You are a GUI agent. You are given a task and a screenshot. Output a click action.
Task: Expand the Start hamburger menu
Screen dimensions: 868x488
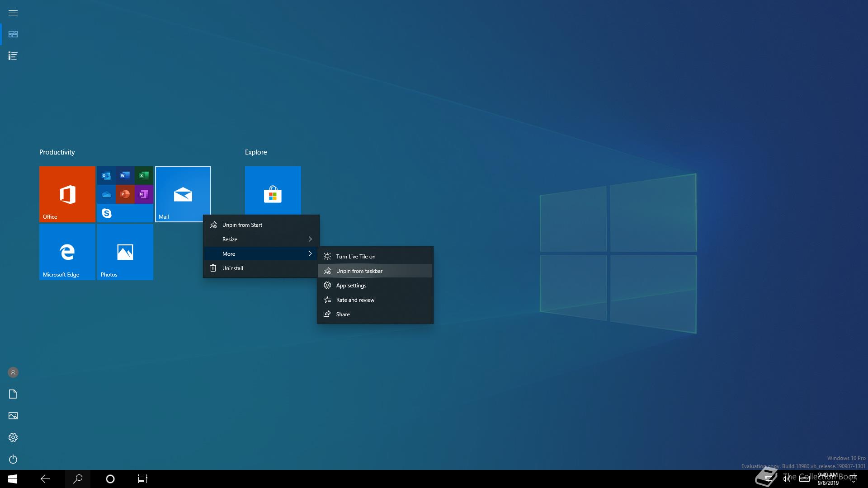(x=13, y=13)
